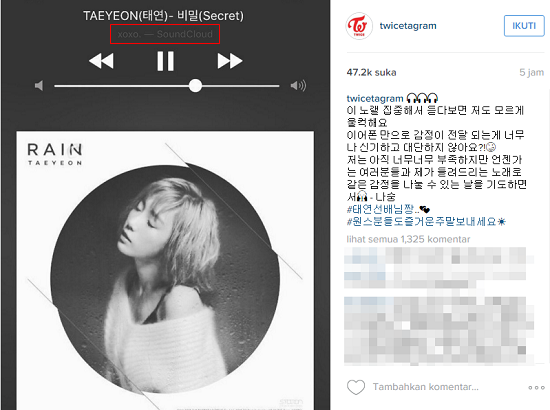Expand lihat semua 1,325 komentar
This screenshot has height=410, width=550.
(x=408, y=239)
